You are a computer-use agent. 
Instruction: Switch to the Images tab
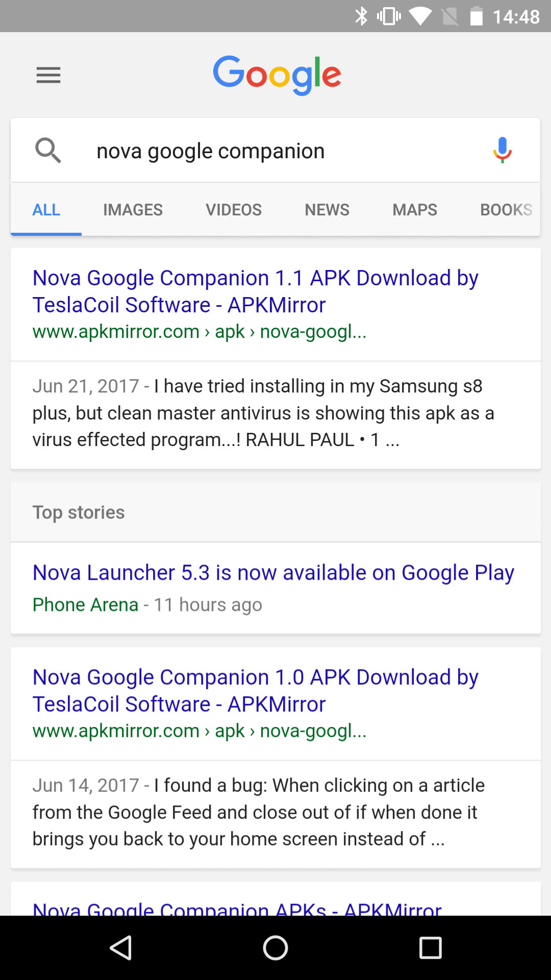tap(133, 210)
